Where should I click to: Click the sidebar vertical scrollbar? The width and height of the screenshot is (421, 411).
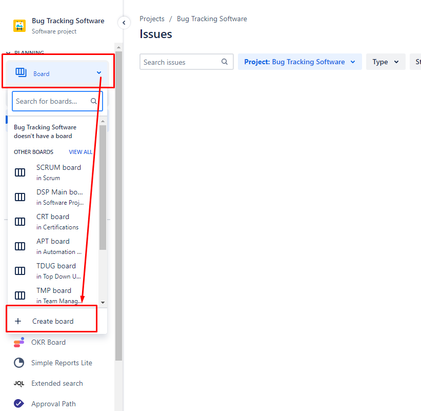click(x=119, y=205)
